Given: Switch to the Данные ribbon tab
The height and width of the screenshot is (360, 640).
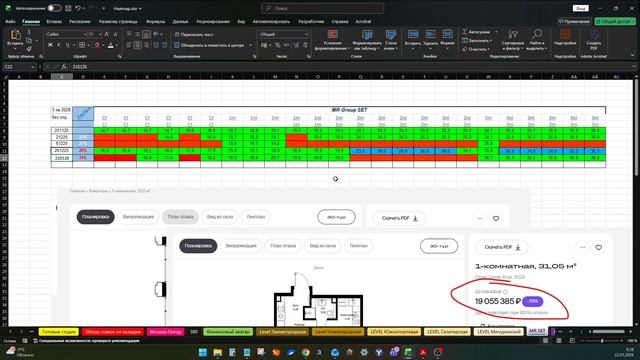Looking at the screenshot, I should point(180,21).
